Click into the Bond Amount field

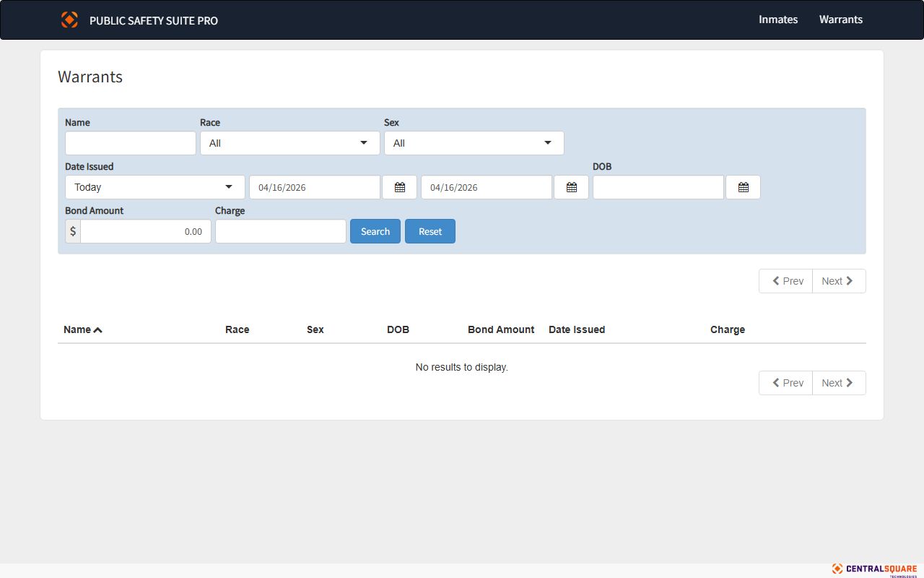[x=145, y=231]
